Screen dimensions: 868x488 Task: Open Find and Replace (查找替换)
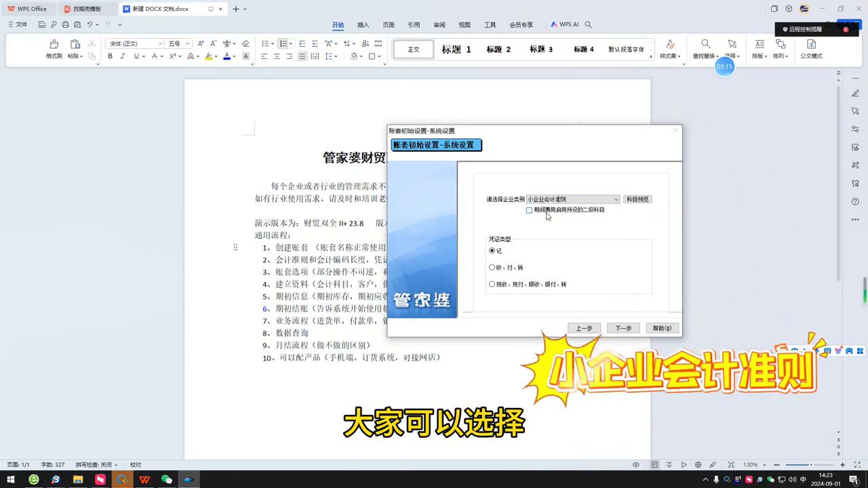point(706,49)
